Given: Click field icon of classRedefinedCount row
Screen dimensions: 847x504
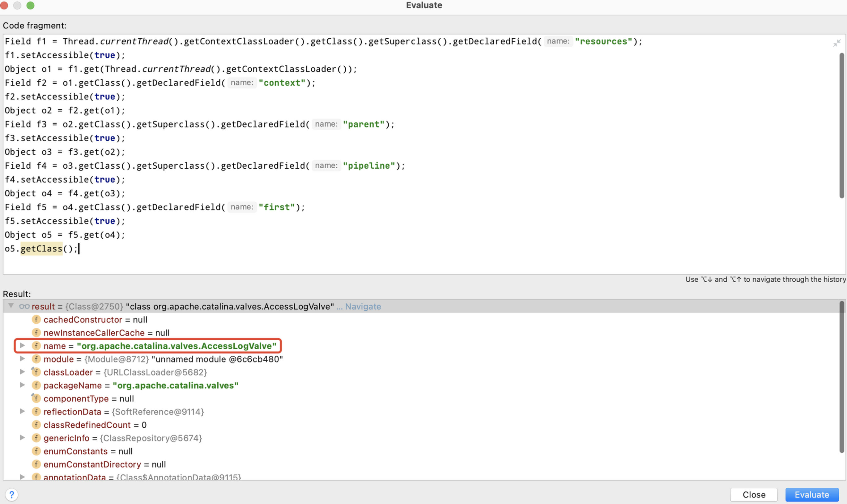Looking at the screenshot, I should click(x=36, y=425).
